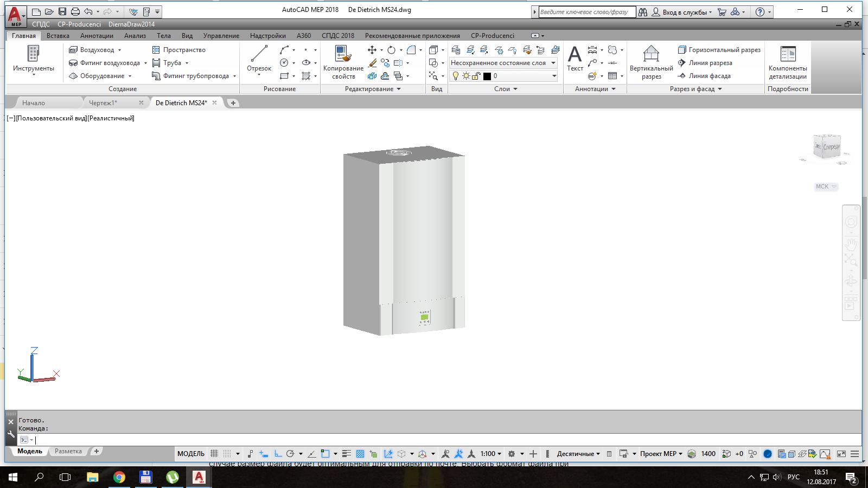Open the Инструменты tools button

coord(34,60)
